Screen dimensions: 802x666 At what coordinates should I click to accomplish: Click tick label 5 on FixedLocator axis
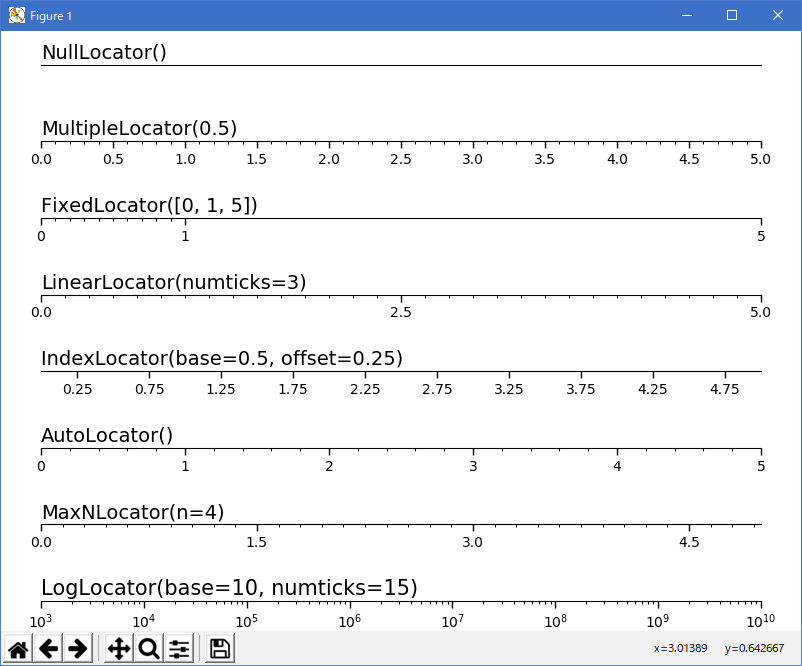tap(761, 236)
